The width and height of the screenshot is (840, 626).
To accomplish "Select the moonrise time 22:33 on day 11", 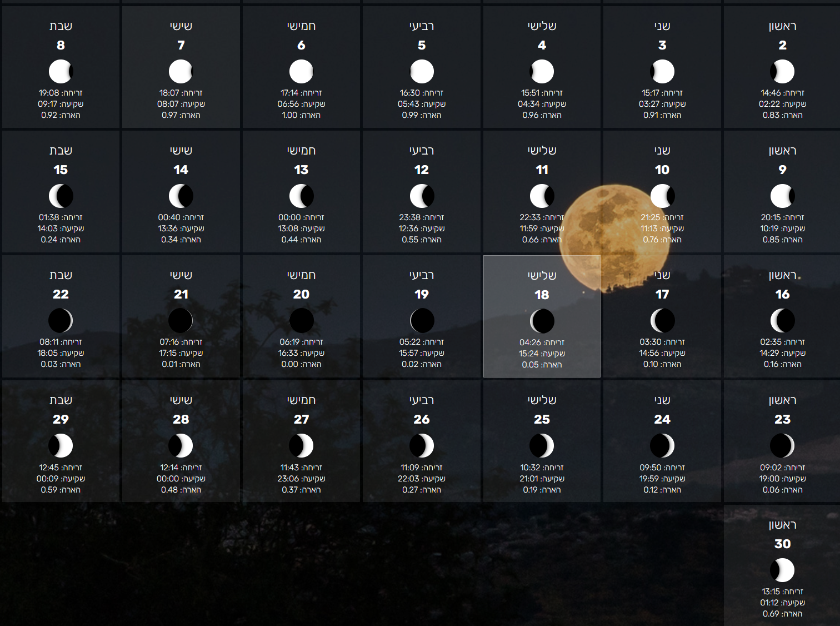I will [530, 217].
